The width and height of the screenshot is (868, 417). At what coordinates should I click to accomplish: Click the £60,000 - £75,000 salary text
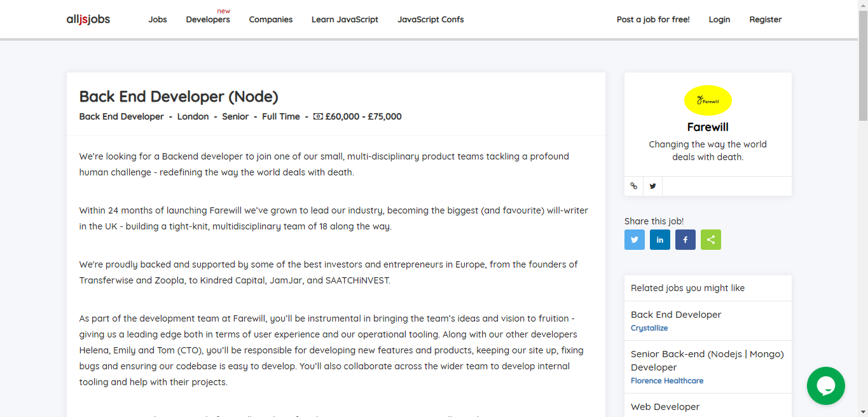[x=363, y=116]
